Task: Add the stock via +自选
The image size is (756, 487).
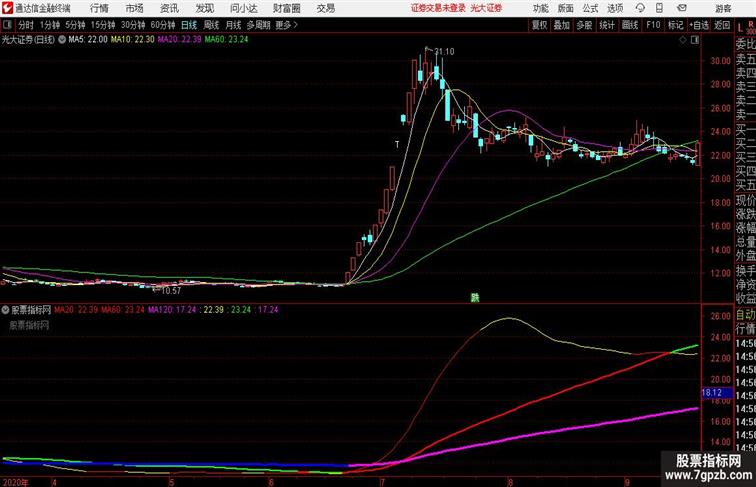Action: click(x=699, y=25)
